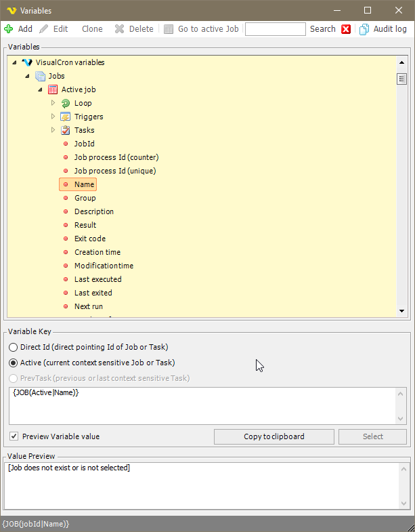Open the Audit log icon
415x532 pixels.
[364, 29]
